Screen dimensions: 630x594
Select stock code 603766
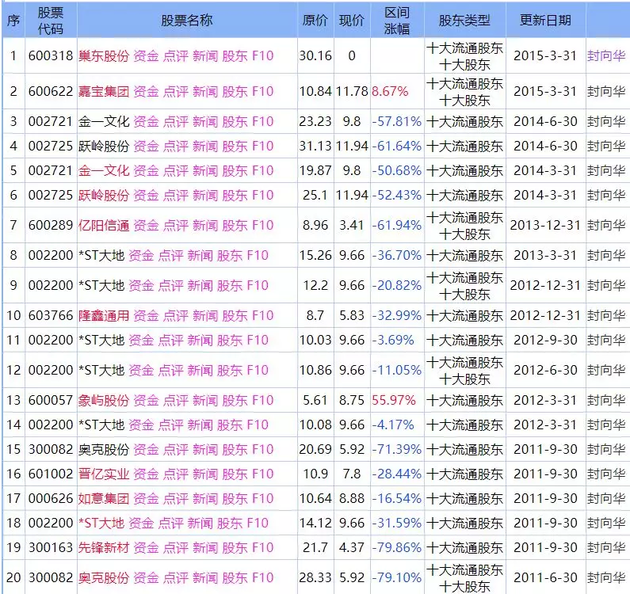51,315
